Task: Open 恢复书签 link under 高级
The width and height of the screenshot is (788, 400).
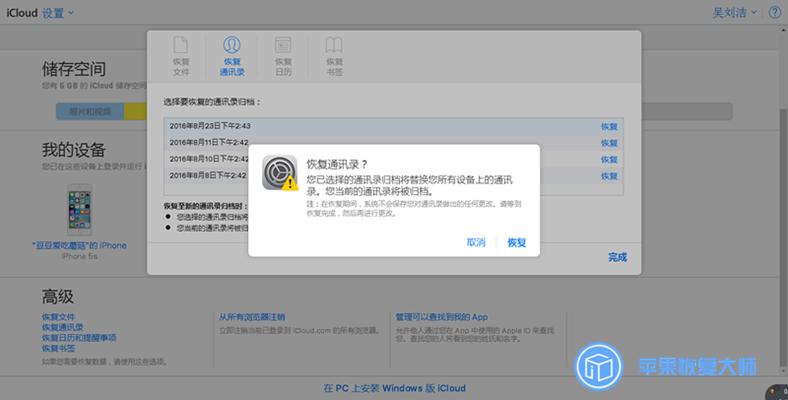Action: click(x=58, y=348)
